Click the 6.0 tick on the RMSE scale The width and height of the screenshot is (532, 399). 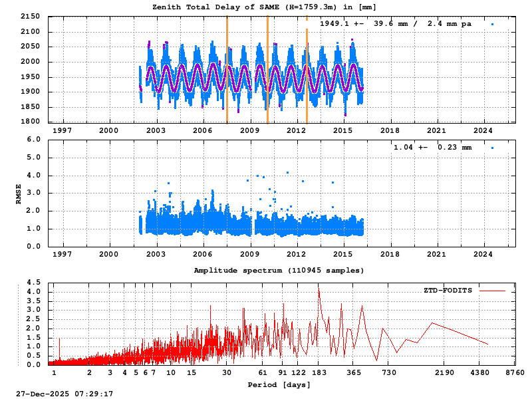click(33, 140)
